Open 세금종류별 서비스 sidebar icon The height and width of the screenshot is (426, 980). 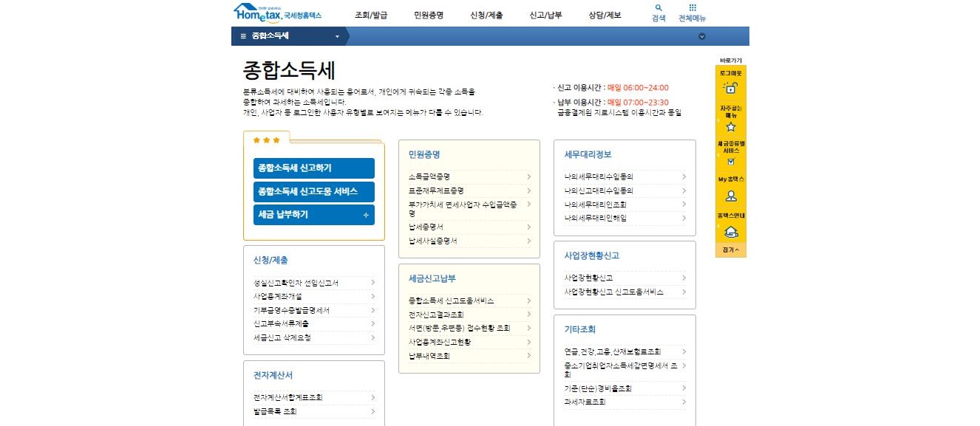click(x=731, y=162)
